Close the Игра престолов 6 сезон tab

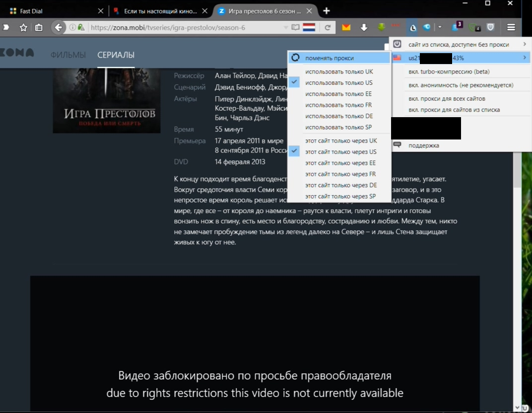point(309,11)
